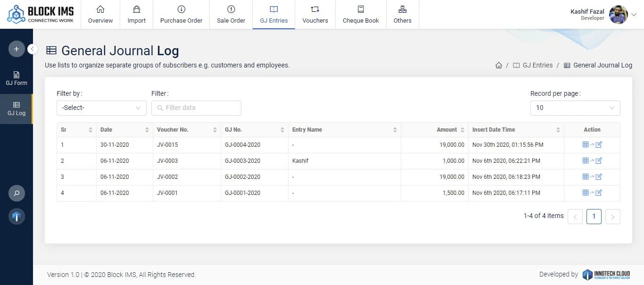Click the plus icon in the left sidebar

pos(17,49)
